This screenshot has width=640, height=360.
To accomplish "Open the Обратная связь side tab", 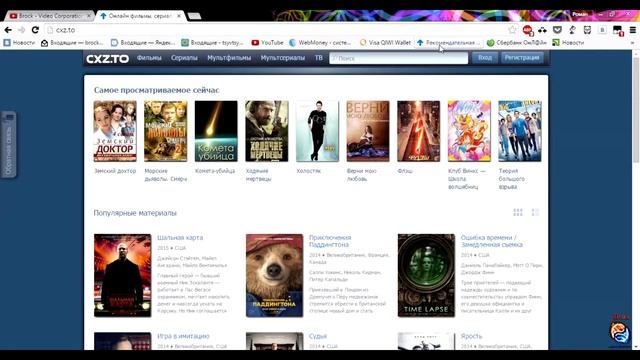I will (x=9, y=144).
